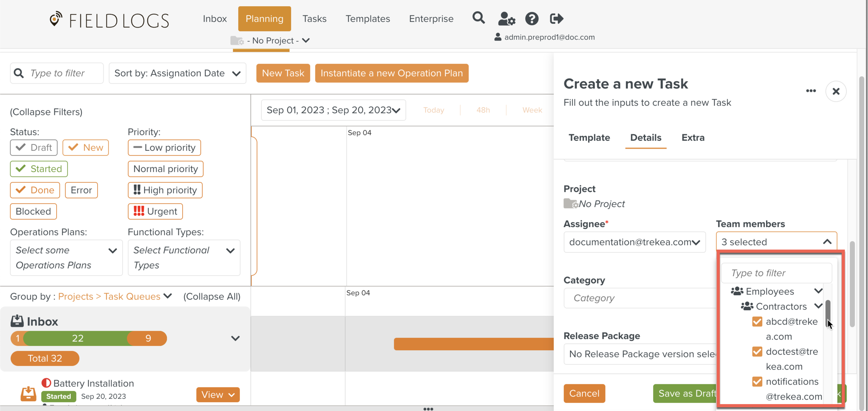Switch to the Extra tab
The image size is (868, 411).
click(693, 138)
